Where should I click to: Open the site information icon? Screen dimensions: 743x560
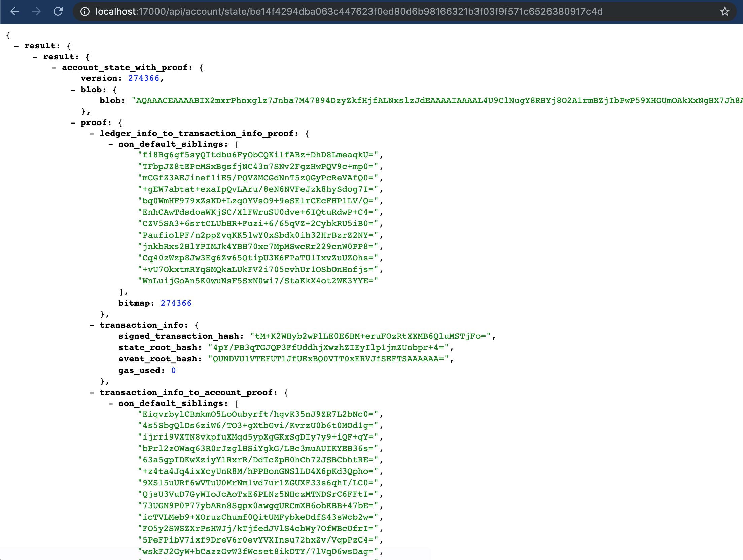click(85, 12)
